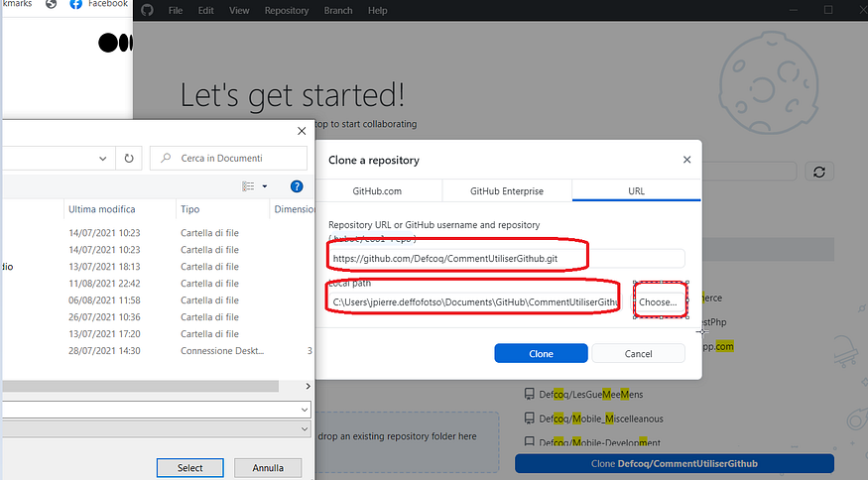The width and height of the screenshot is (868, 480).
Task: Click the refresh repository list icon
Action: [x=819, y=172]
